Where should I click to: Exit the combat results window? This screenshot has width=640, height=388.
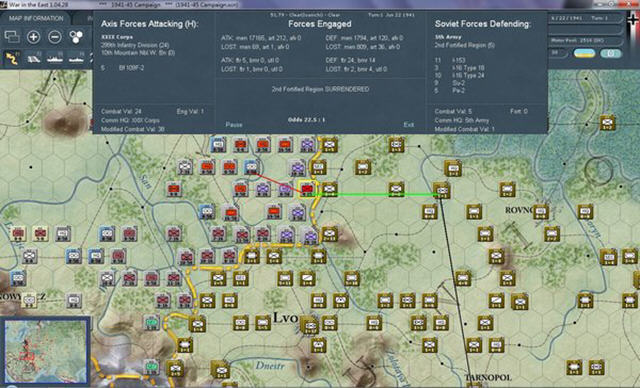409,124
